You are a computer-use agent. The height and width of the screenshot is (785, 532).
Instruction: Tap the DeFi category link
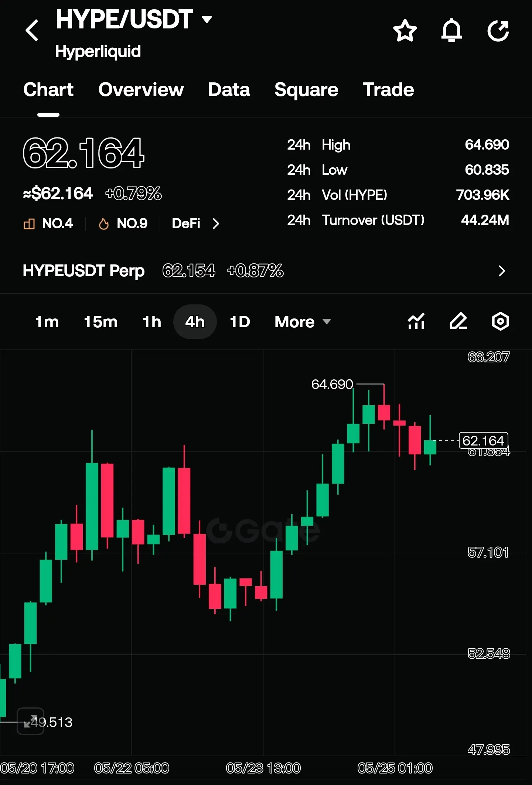point(186,223)
